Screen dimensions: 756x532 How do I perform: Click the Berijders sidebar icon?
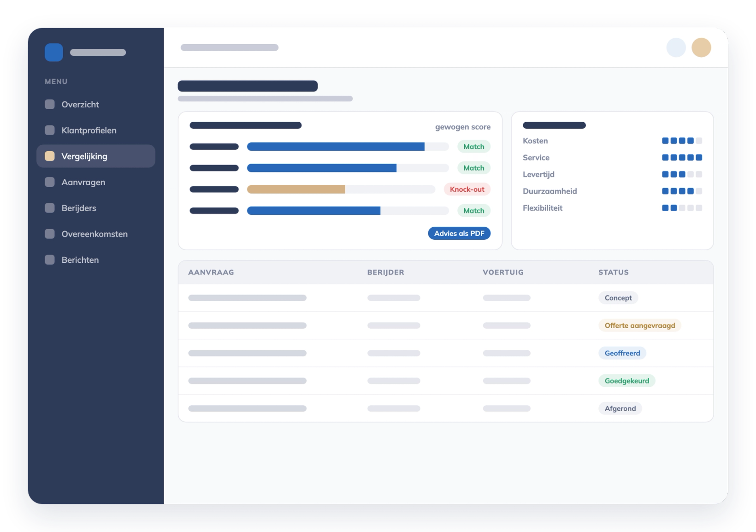(x=50, y=208)
